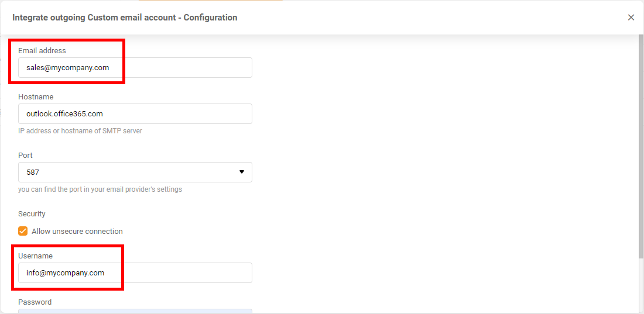Click the vertical scrollbar thumb
Image resolution: width=644 pixels, height=314 pixels.
tap(640, 146)
